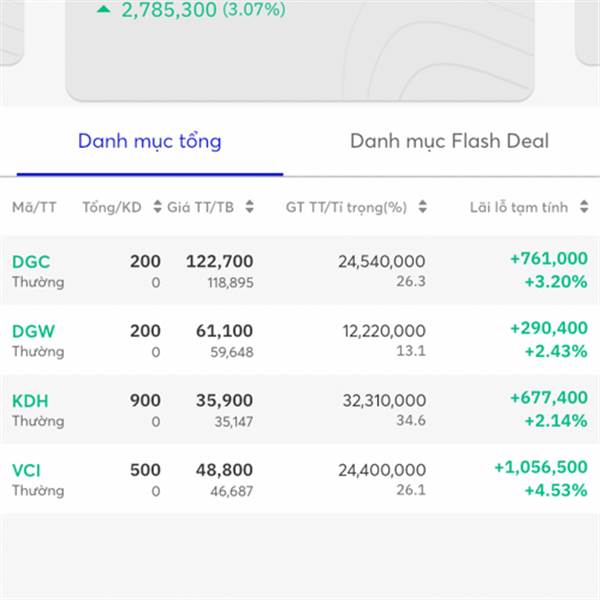
Task: Select the Mã/TT column header
Action: click(x=34, y=207)
